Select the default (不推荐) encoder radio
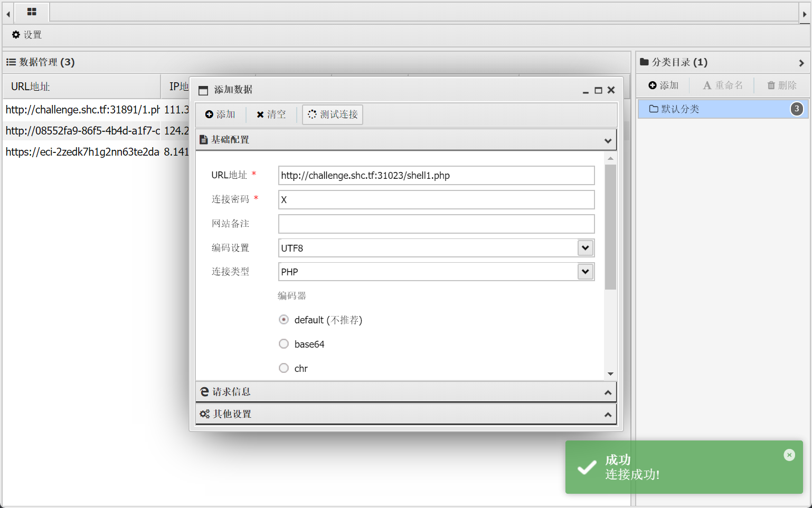Image resolution: width=812 pixels, height=508 pixels. (284, 320)
